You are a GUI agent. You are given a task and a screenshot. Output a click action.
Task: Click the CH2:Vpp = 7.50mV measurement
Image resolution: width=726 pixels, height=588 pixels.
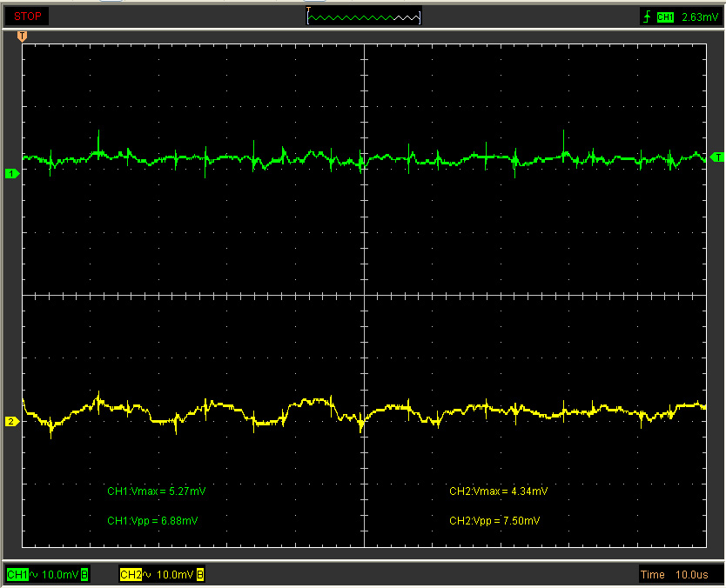(x=494, y=520)
